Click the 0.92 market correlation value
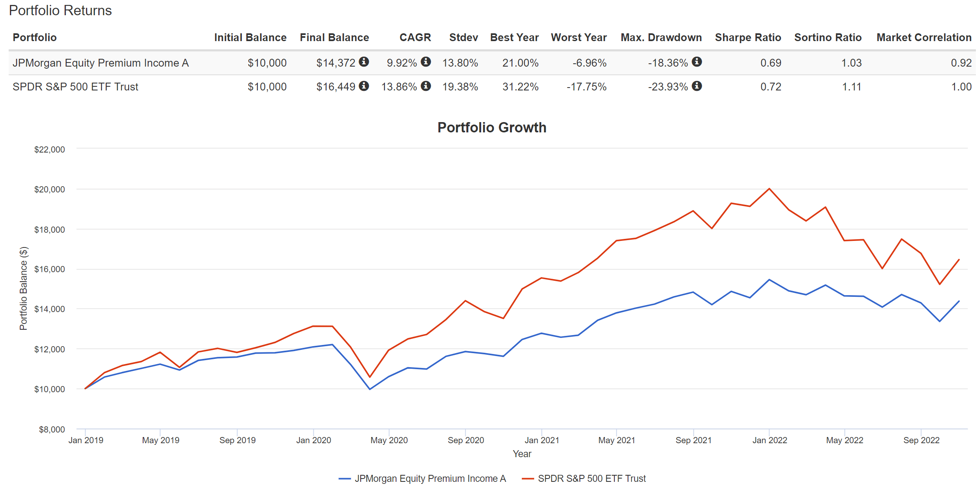Screen dimensions: 980x488 [961, 63]
